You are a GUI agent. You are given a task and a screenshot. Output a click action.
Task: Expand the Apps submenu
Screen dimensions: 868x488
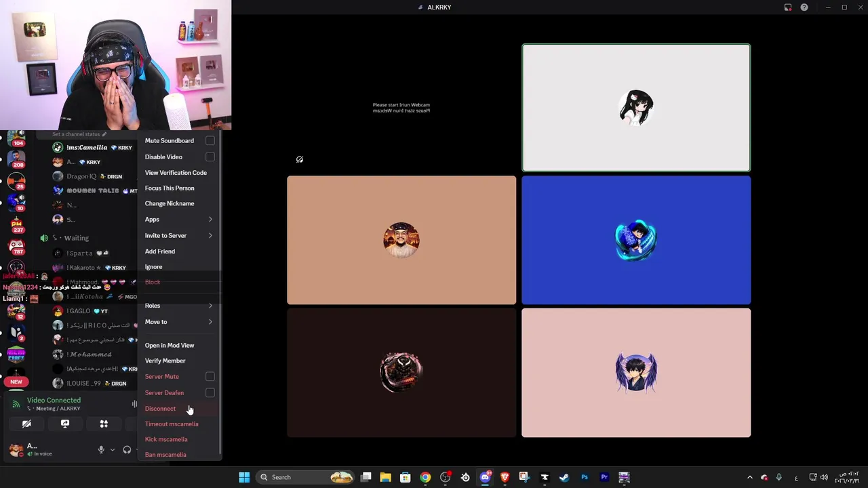(x=179, y=220)
